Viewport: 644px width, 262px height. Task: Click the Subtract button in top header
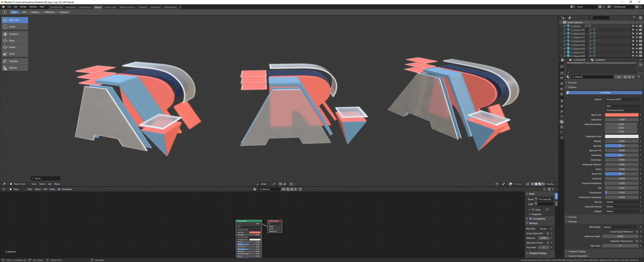tap(35, 12)
